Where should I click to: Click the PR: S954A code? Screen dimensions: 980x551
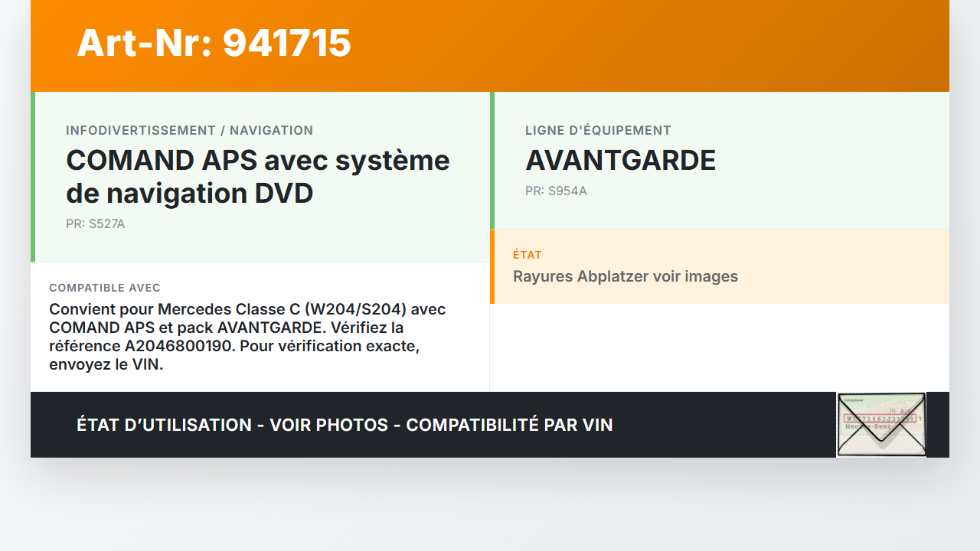click(x=556, y=191)
